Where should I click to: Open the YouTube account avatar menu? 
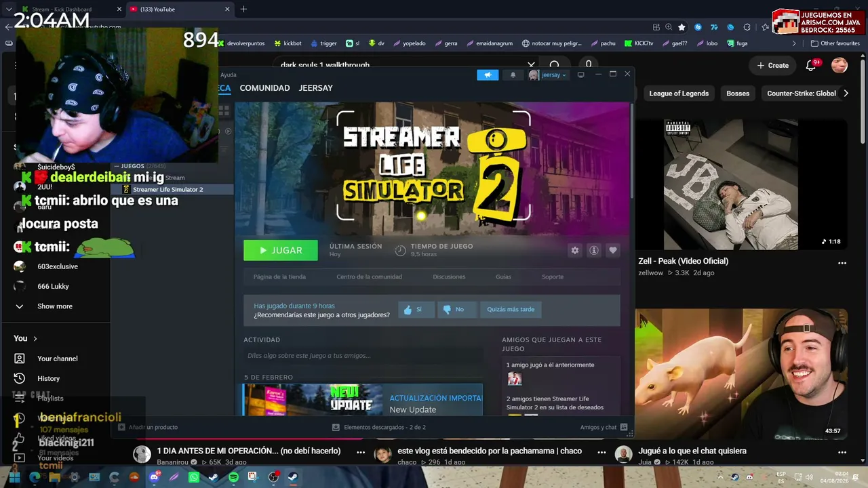[x=840, y=65]
